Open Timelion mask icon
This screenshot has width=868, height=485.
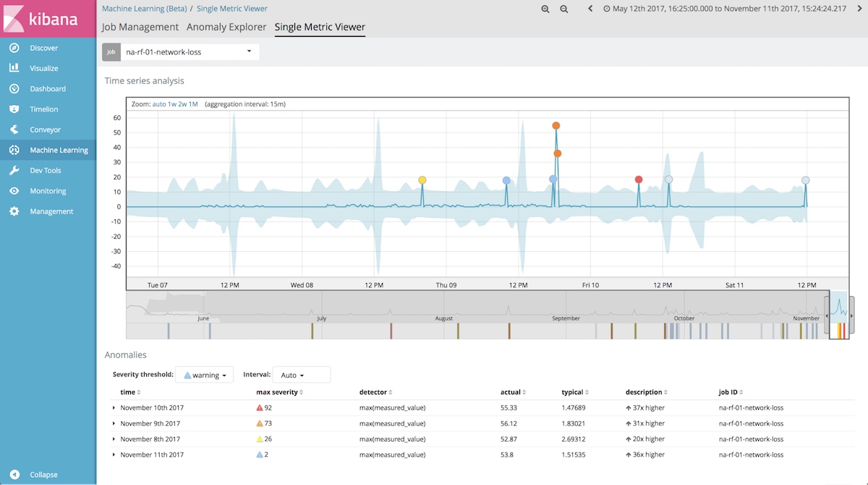tap(14, 109)
